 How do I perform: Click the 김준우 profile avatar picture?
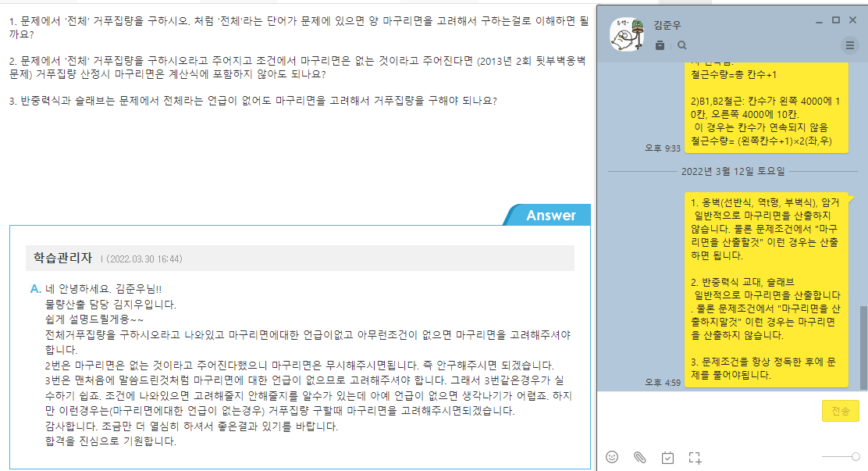[x=628, y=34]
